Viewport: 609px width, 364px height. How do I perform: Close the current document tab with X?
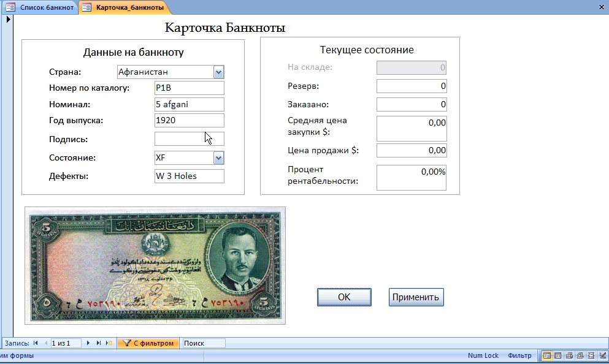(601, 7)
